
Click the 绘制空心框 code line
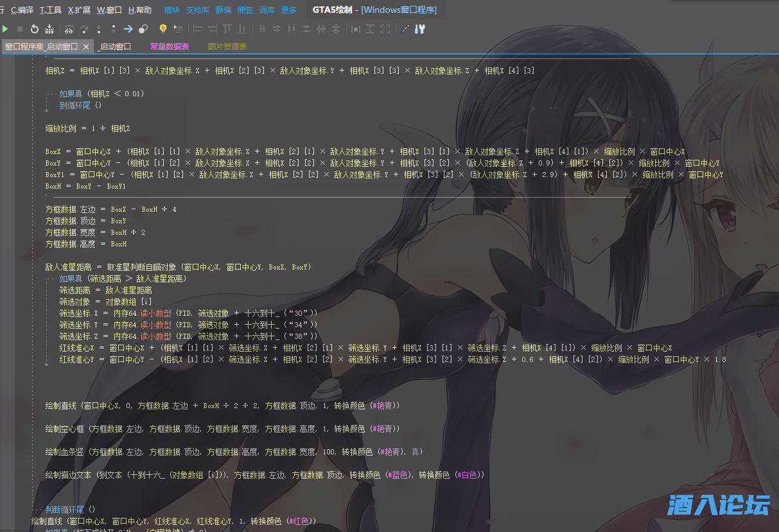click(x=222, y=429)
